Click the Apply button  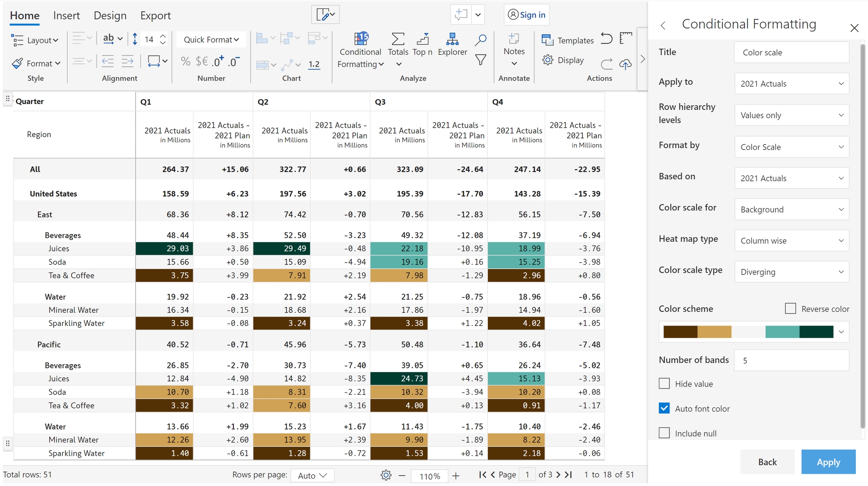[828, 462]
